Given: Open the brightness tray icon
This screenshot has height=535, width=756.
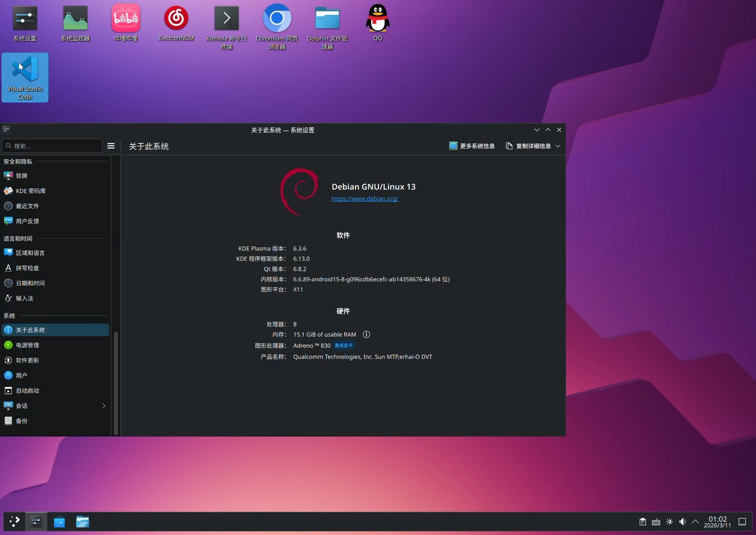Looking at the screenshot, I should pos(669,522).
